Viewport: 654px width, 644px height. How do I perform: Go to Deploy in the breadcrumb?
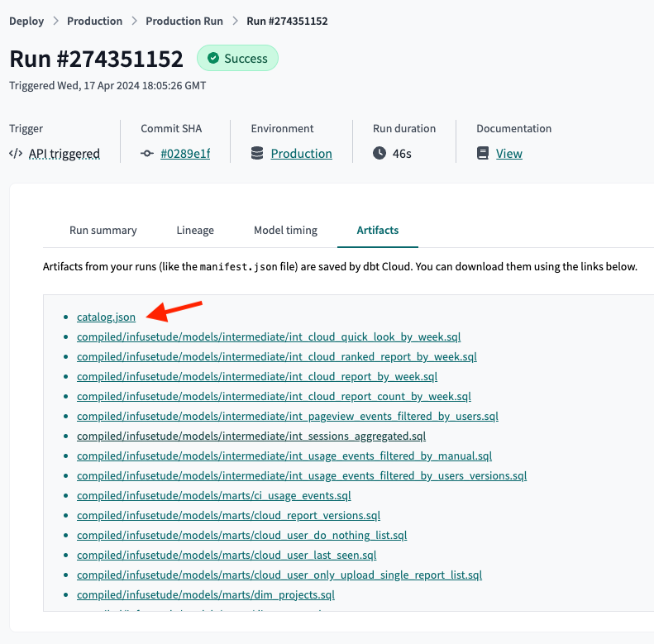point(26,21)
